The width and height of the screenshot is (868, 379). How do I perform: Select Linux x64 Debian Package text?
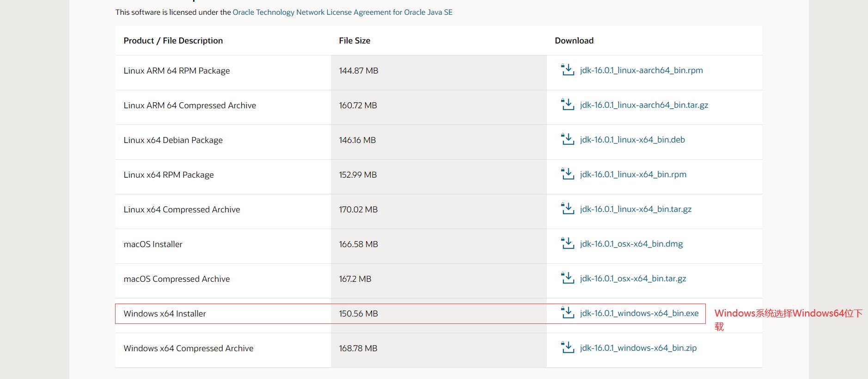[173, 140]
